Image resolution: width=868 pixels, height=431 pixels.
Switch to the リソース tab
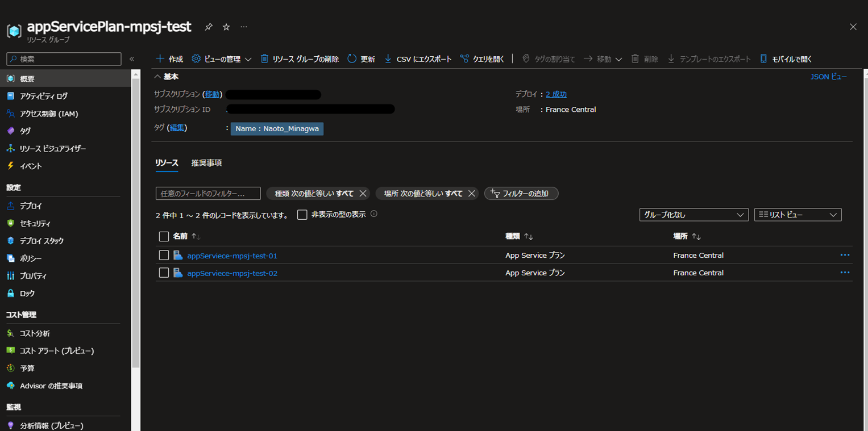167,163
